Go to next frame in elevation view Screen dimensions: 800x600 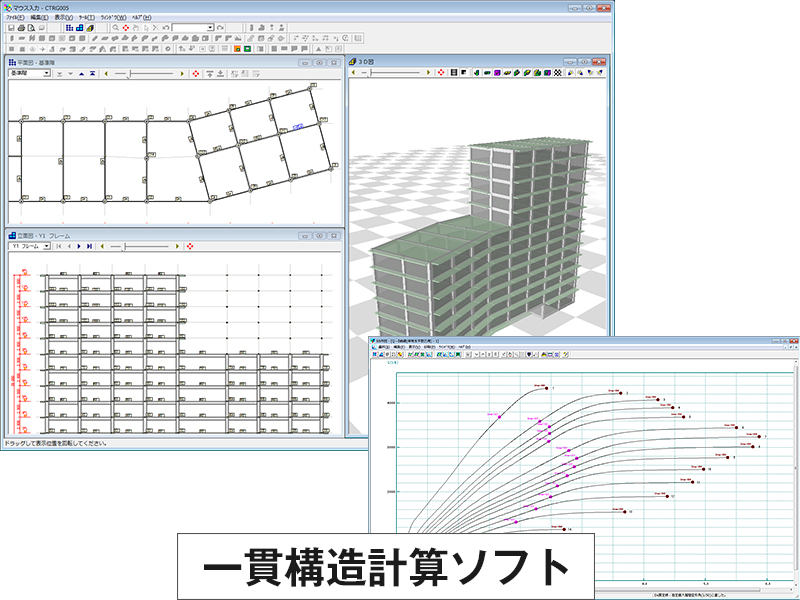click(79, 245)
